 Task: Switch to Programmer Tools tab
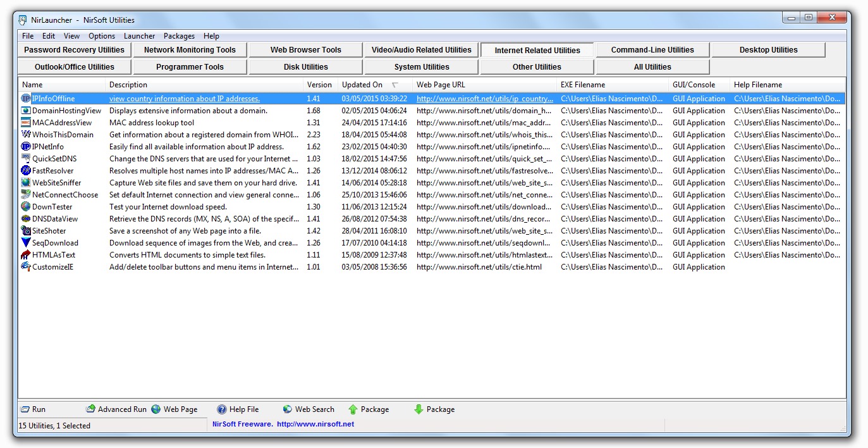pyautogui.click(x=190, y=67)
